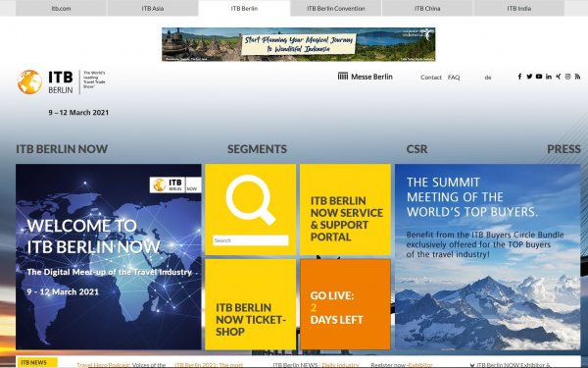
Task: Click the Wonderful Indonesia advertisement banner
Action: coord(299,44)
